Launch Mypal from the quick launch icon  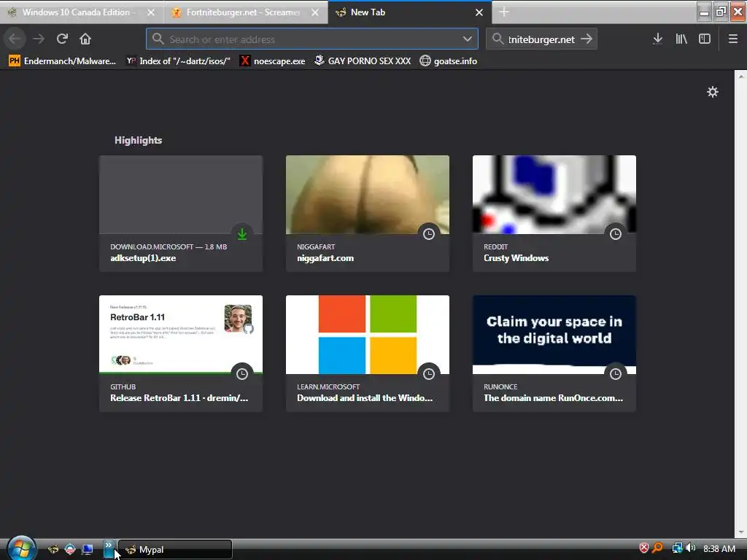pyautogui.click(x=53, y=549)
